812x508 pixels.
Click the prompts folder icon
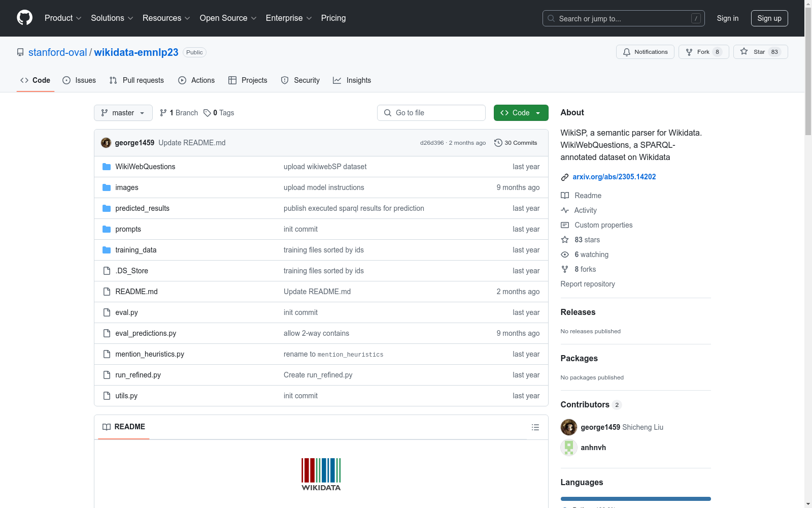click(107, 229)
